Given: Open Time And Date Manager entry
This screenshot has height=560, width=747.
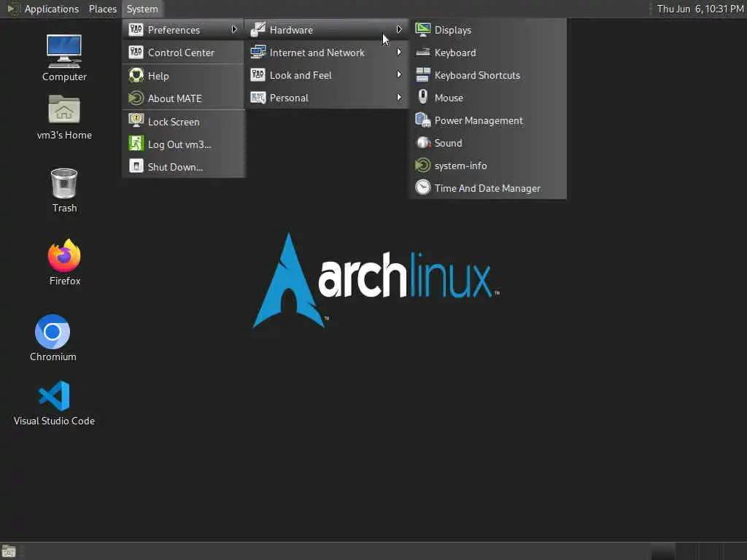Looking at the screenshot, I should [x=488, y=187].
